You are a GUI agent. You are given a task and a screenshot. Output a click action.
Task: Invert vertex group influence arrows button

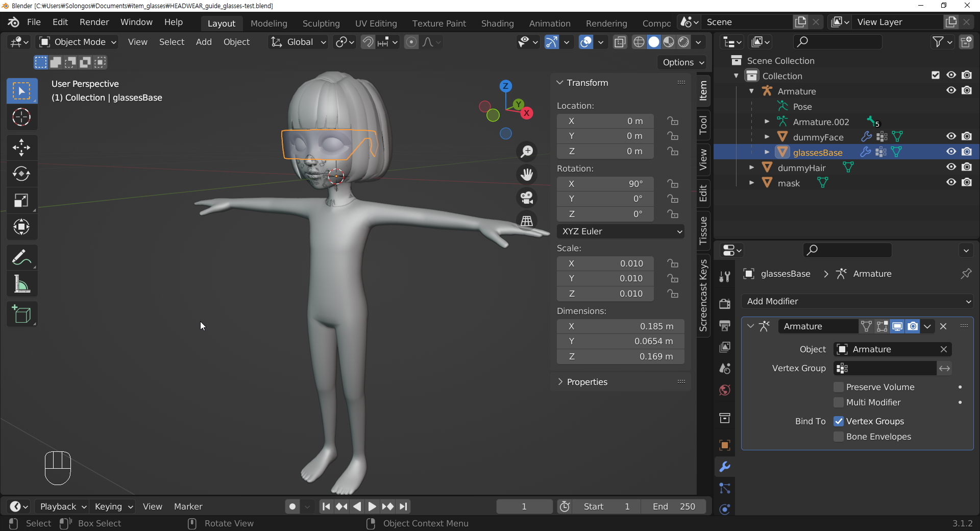point(945,368)
